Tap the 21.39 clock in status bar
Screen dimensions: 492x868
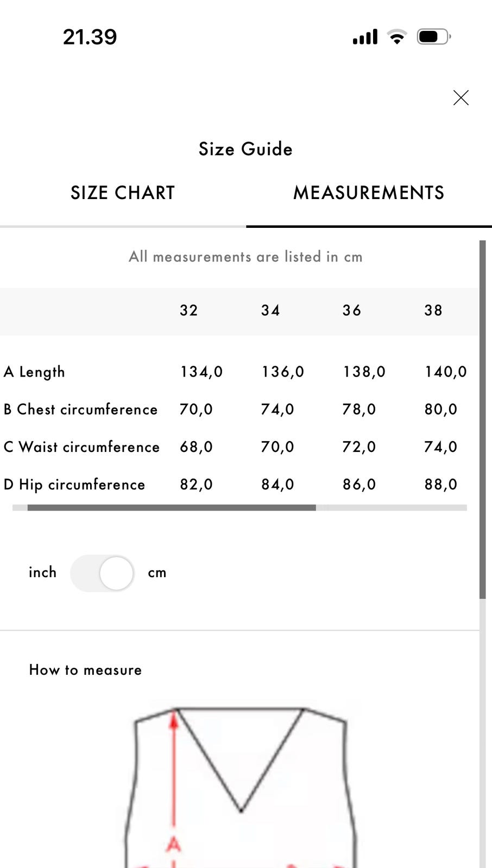pos(90,37)
